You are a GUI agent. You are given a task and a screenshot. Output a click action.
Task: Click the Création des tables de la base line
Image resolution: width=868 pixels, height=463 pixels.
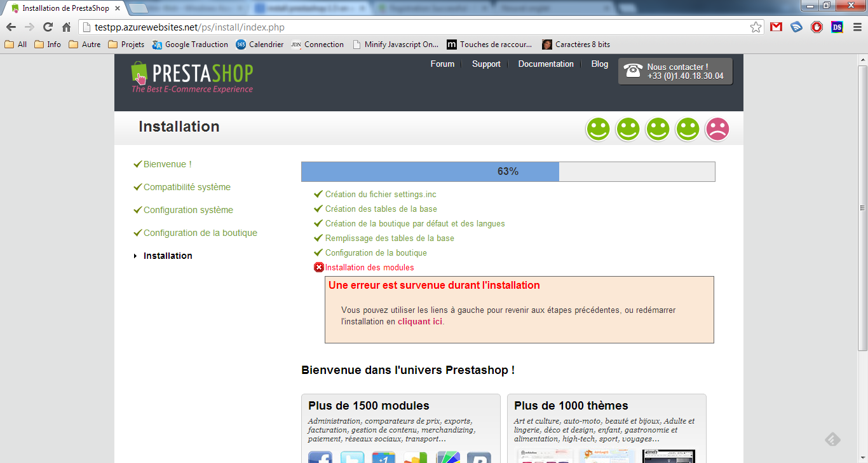381,209
